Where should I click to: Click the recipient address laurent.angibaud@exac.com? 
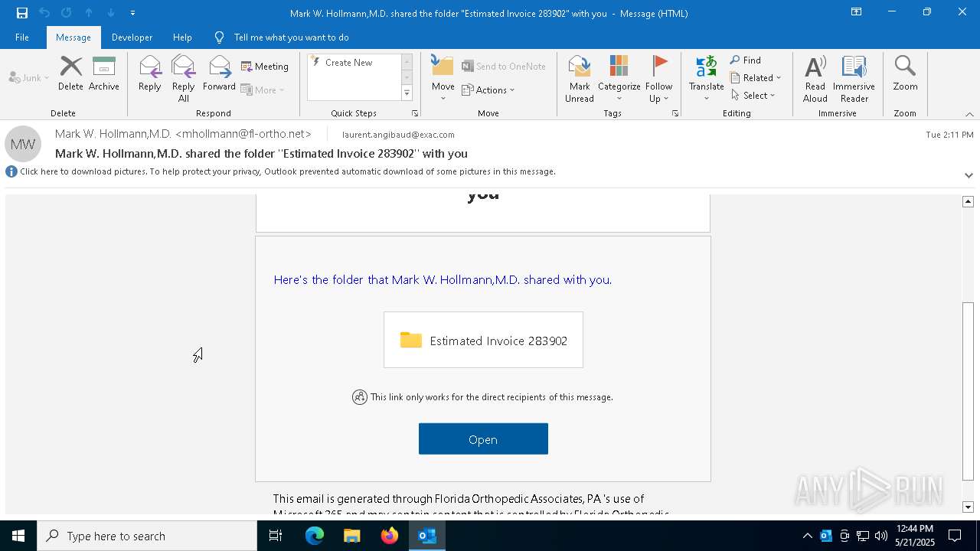tap(398, 135)
